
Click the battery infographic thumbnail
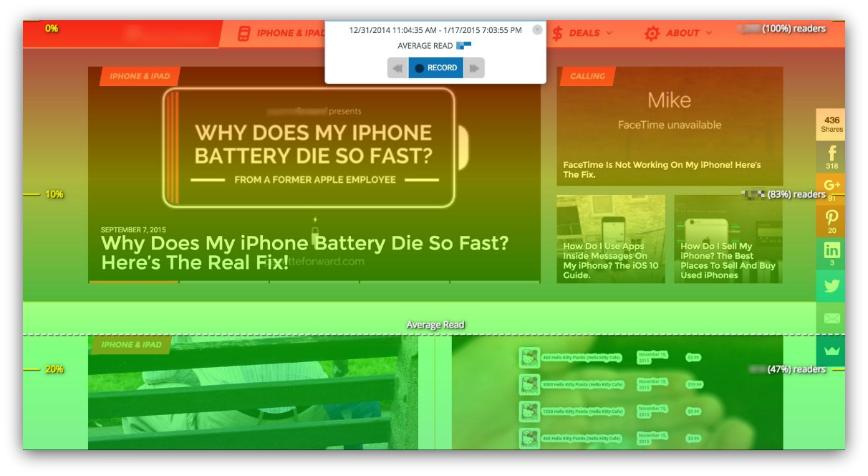(x=314, y=148)
